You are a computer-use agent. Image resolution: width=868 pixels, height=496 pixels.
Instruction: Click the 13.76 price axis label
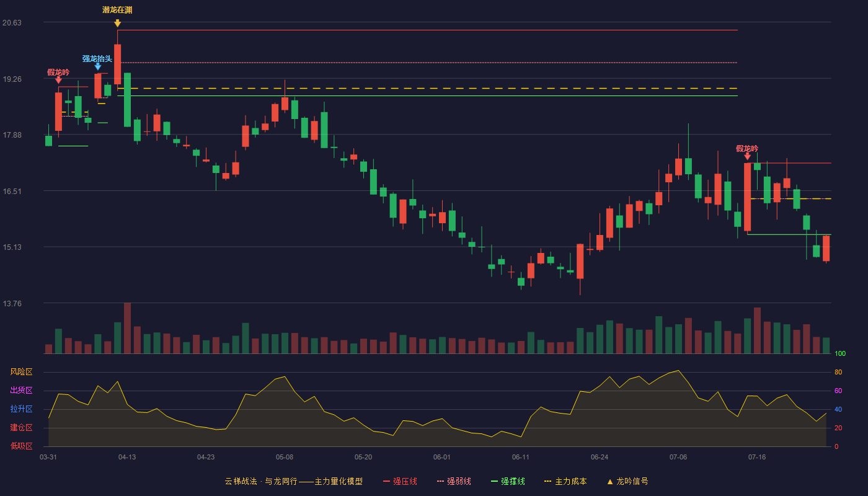(x=12, y=304)
